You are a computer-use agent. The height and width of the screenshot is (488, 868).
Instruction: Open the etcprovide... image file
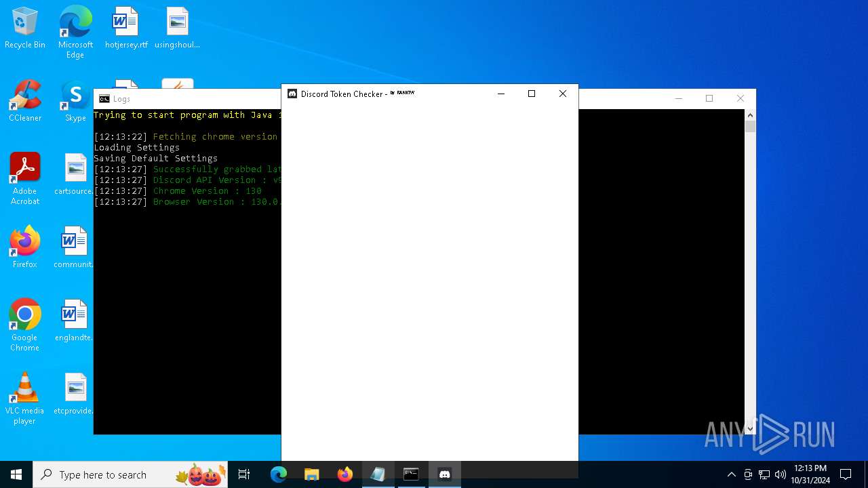click(74, 394)
